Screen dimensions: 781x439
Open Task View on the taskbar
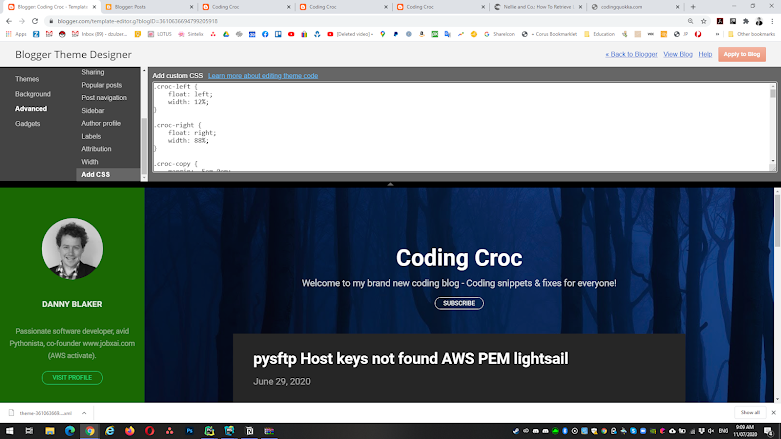point(29,431)
